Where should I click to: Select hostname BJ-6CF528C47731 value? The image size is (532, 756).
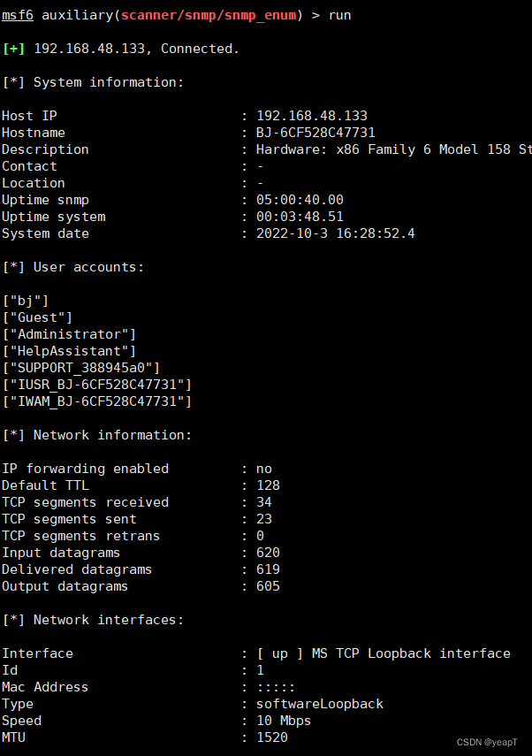click(x=315, y=133)
